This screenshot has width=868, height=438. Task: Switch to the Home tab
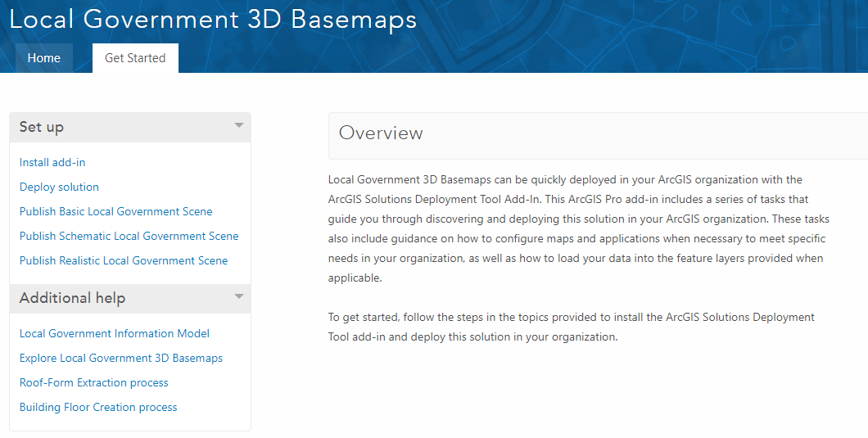(43, 57)
